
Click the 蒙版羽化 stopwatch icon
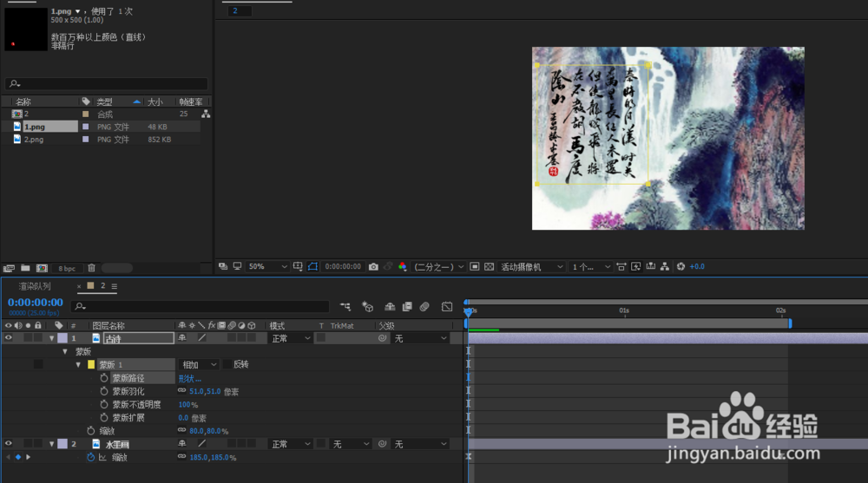pos(104,391)
